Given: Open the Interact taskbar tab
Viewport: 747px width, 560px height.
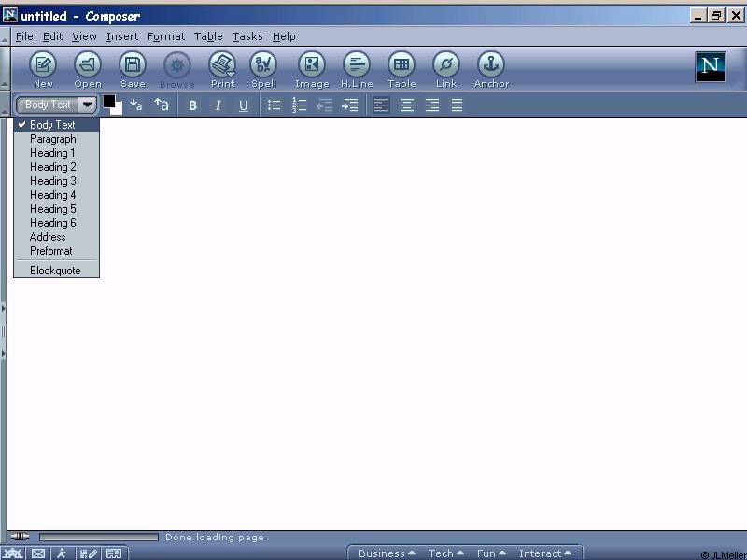Looking at the screenshot, I should click(x=545, y=553).
